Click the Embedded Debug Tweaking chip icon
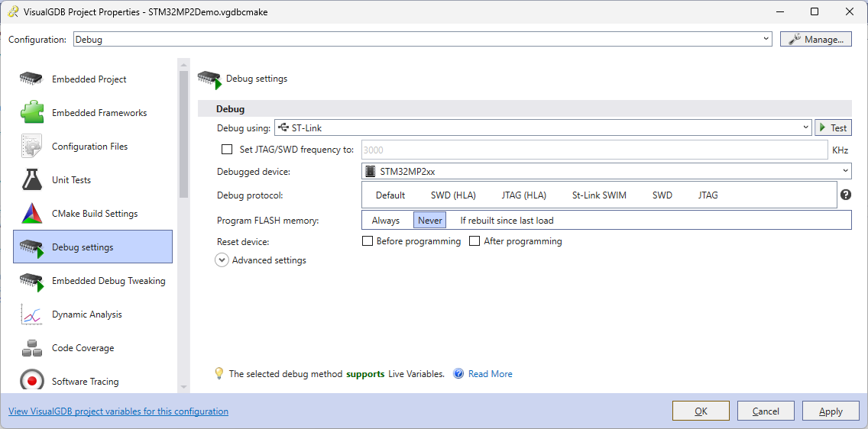The image size is (868, 429). (32, 282)
